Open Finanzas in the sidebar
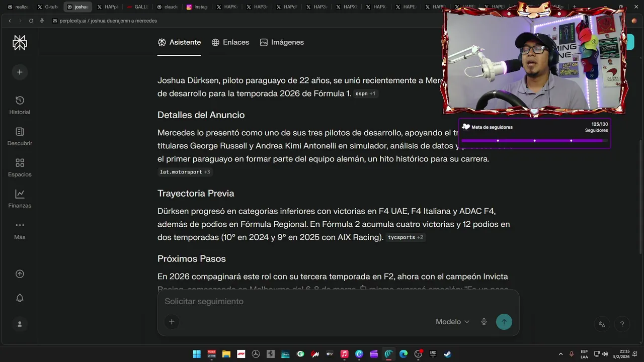 point(20,199)
